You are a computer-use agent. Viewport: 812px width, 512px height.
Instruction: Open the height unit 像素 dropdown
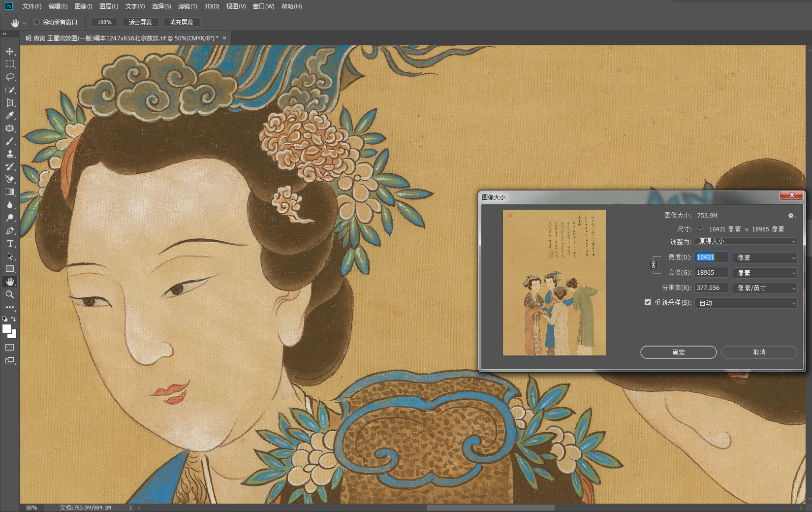[765, 273]
